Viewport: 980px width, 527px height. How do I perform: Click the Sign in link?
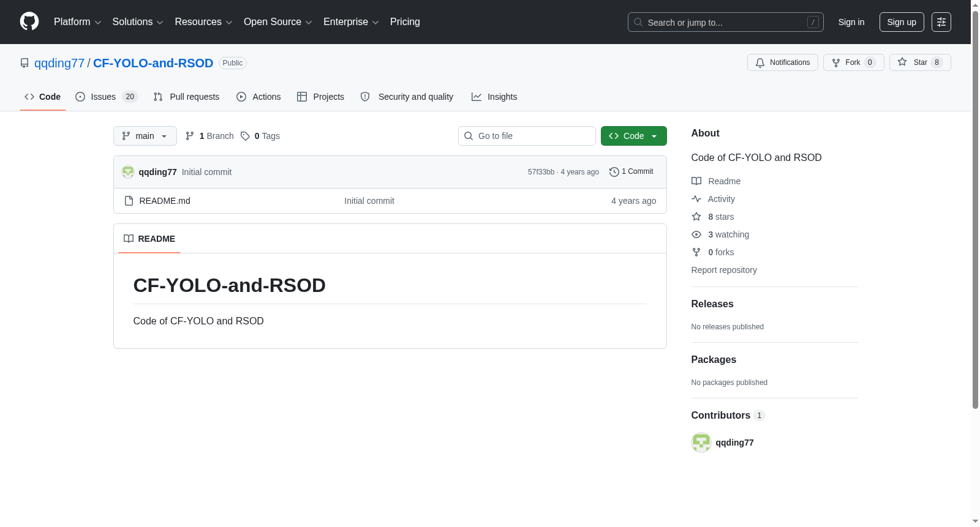click(851, 22)
